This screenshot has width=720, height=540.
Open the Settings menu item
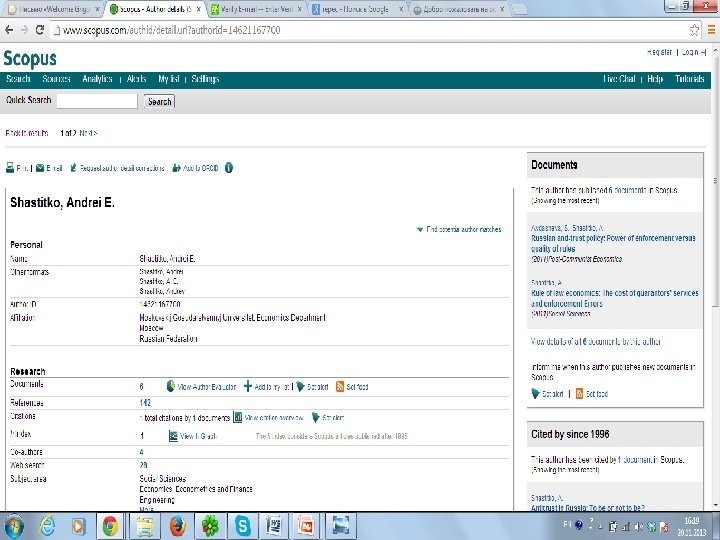pyautogui.click(x=205, y=79)
